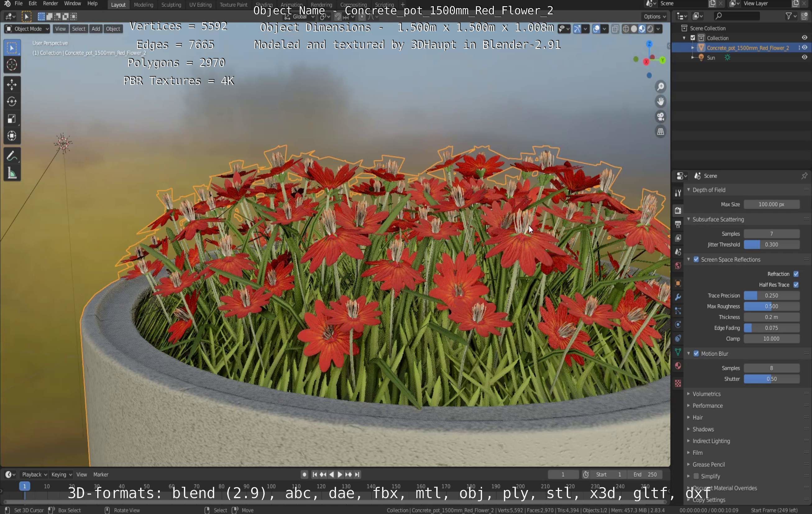Toggle the Half Res Trace checkbox
Viewport: 812px width, 514px height.
tap(796, 285)
